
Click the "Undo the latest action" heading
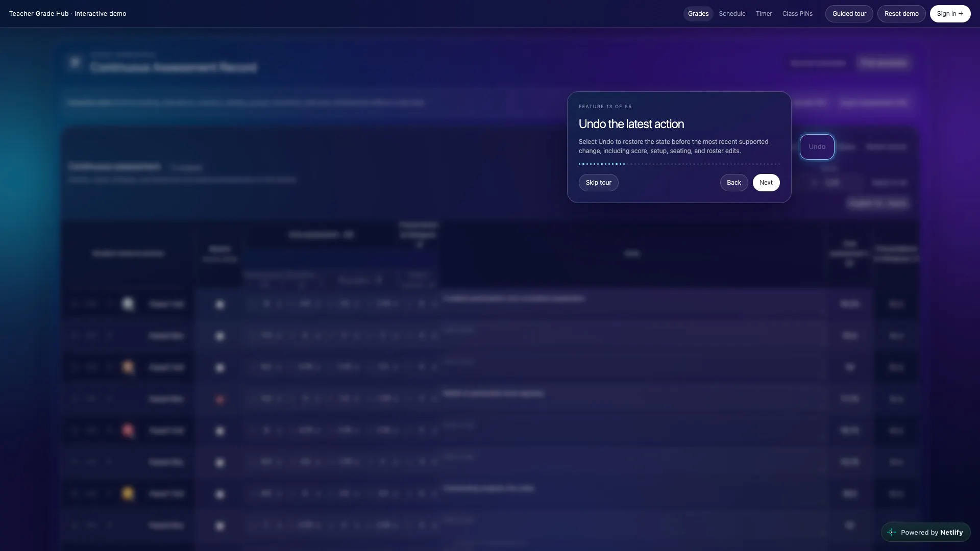[x=631, y=124]
